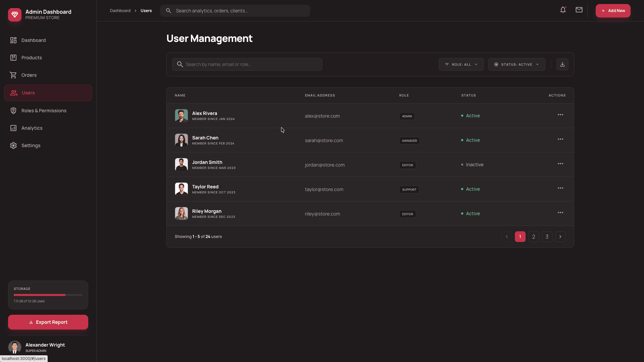The height and width of the screenshot is (362, 644).
Task: Open the messages envelope icon
Action: point(579,10)
